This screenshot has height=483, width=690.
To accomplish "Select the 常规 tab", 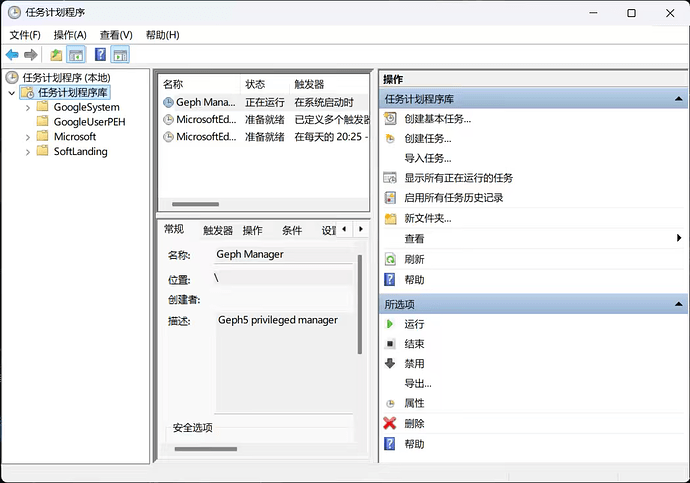I will coord(174,229).
